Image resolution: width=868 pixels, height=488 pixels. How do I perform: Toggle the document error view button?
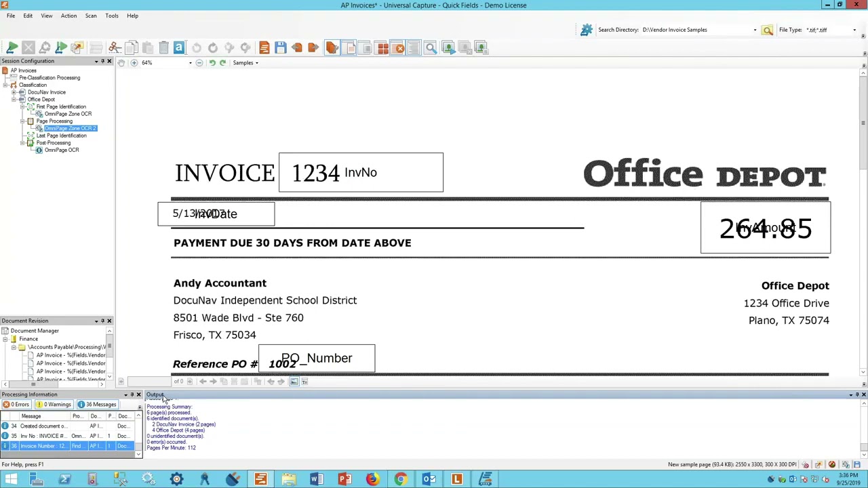[x=399, y=47]
